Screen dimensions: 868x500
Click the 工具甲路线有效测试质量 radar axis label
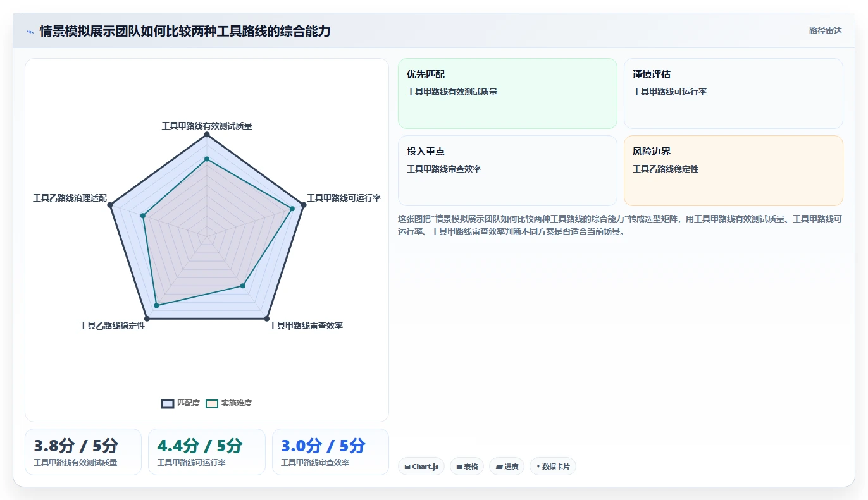pos(207,126)
